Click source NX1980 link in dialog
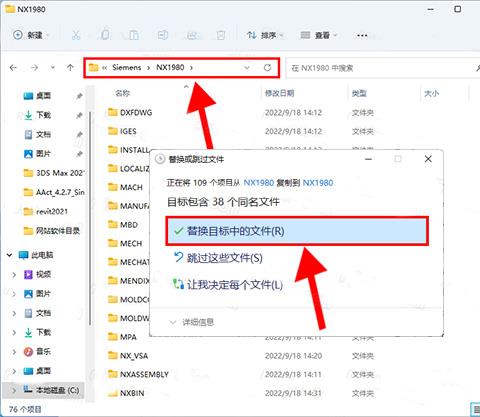This screenshot has width=480, height=417. click(259, 183)
